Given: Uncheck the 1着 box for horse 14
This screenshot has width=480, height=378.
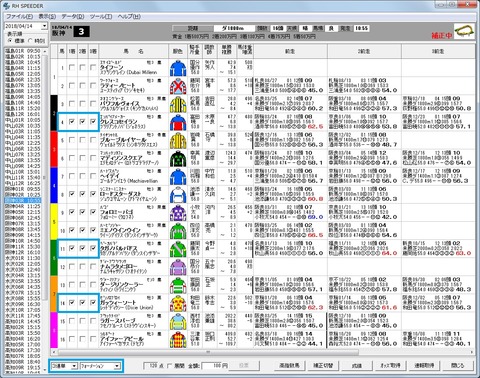Looking at the screenshot, I should tap(72, 303).
